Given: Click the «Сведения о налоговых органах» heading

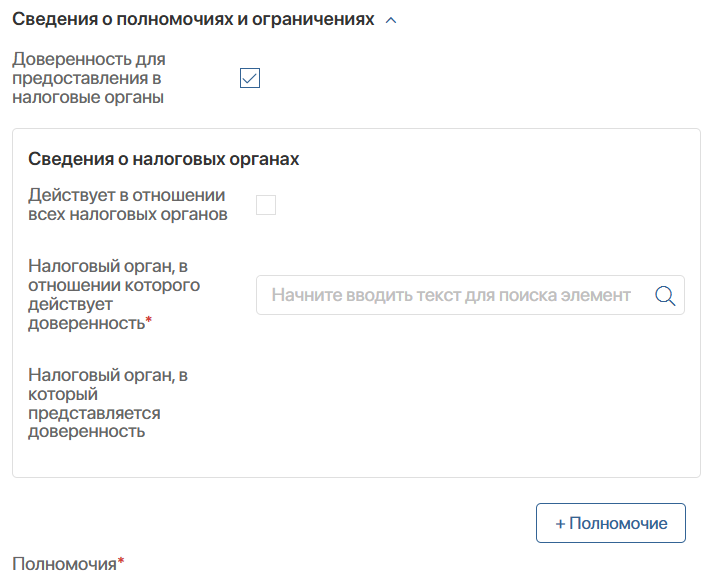Looking at the screenshot, I should pyautogui.click(x=164, y=159).
